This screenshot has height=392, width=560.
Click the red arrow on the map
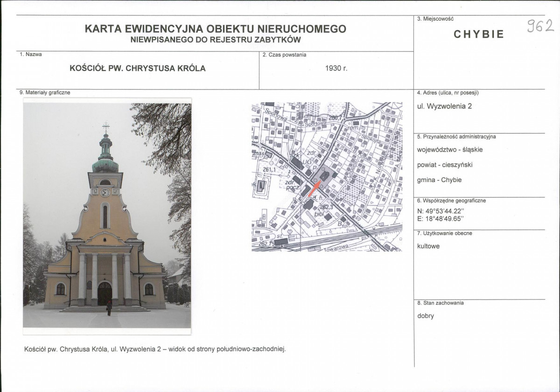314,189
